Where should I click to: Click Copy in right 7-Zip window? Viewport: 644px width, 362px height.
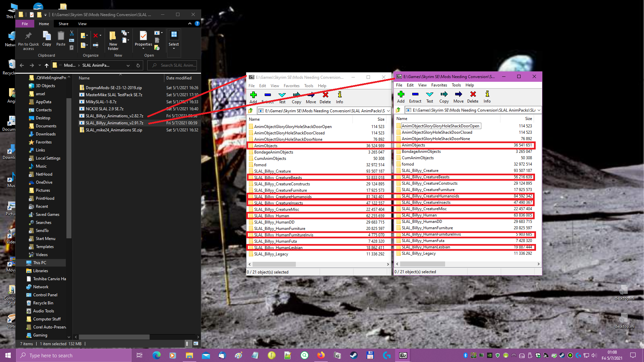(444, 97)
